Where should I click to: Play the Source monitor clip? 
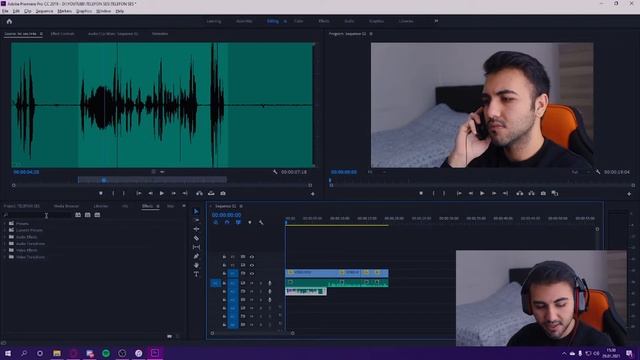162,193
